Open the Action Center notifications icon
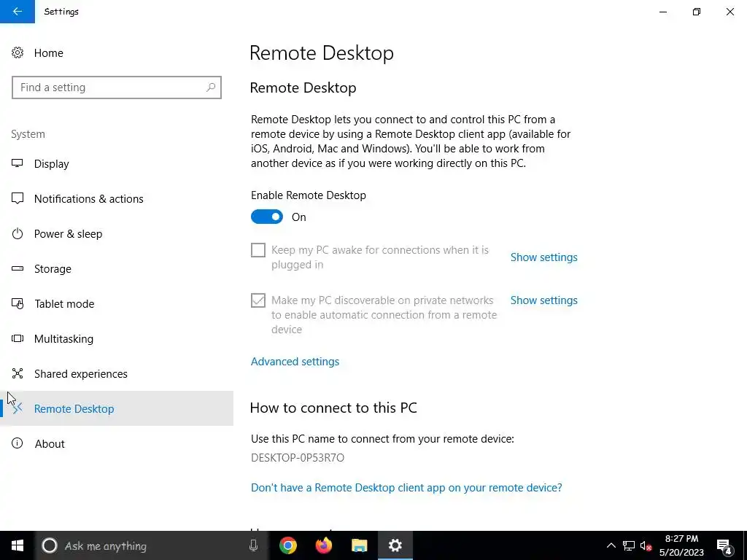The image size is (747, 560). pyautogui.click(x=724, y=546)
